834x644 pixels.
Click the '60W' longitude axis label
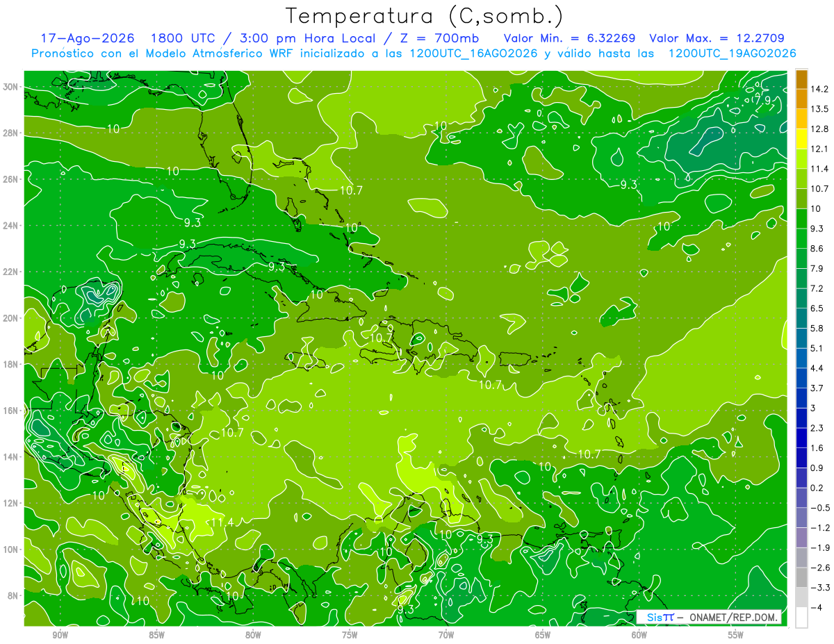click(639, 635)
